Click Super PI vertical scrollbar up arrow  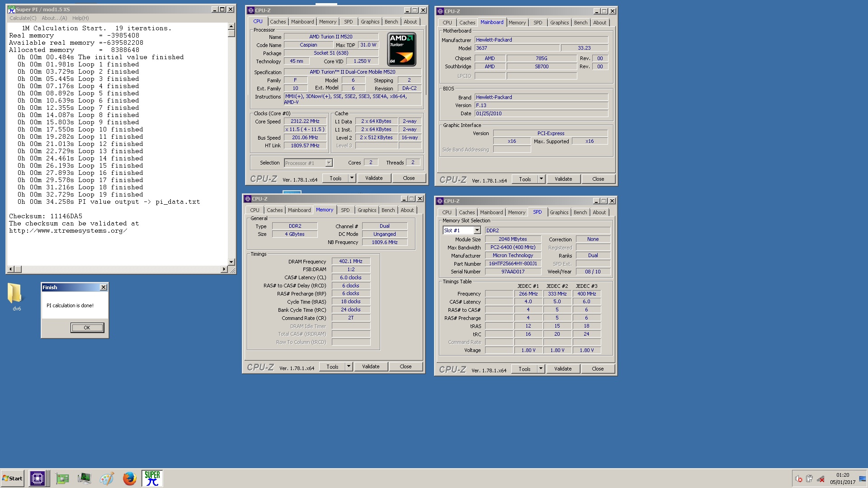231,26
